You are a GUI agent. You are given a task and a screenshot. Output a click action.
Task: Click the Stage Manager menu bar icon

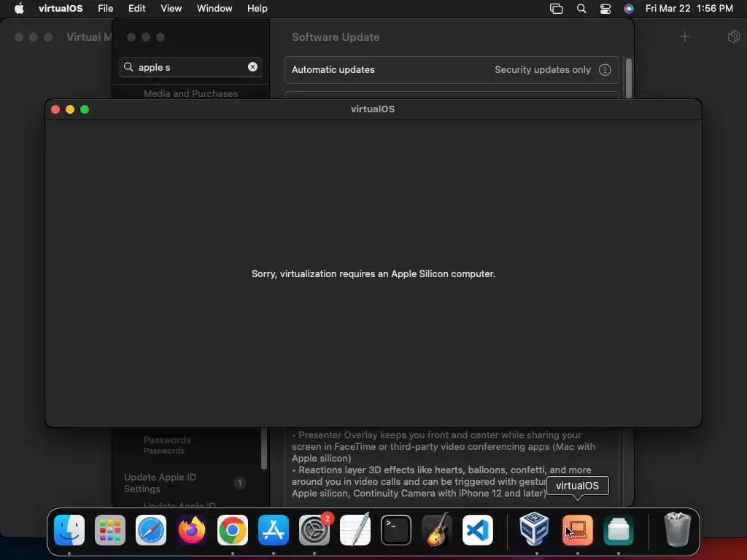(557, 8)
